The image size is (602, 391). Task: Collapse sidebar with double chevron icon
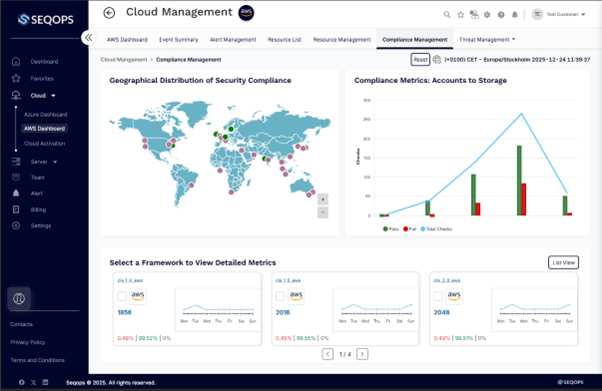click(89, 37)
